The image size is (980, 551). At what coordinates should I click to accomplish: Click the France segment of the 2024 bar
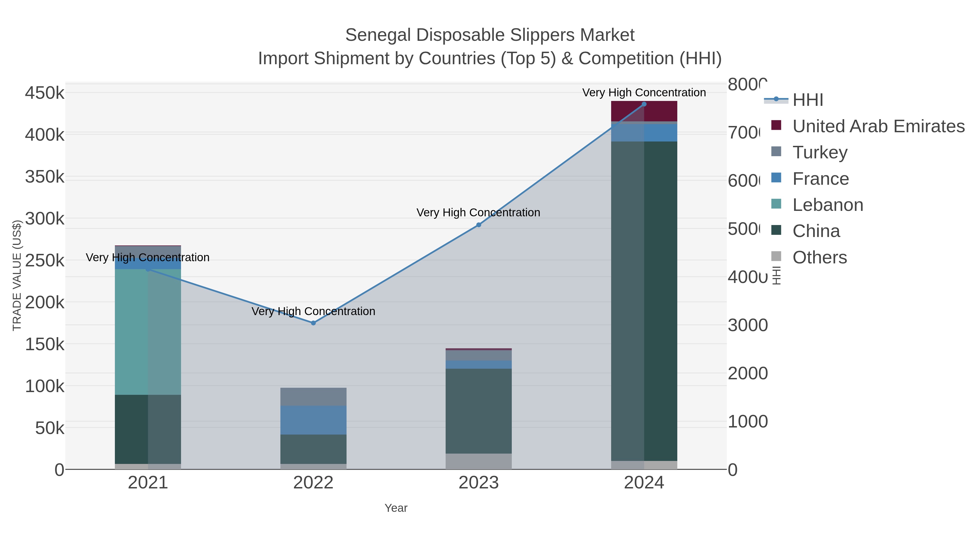point(644,133)
